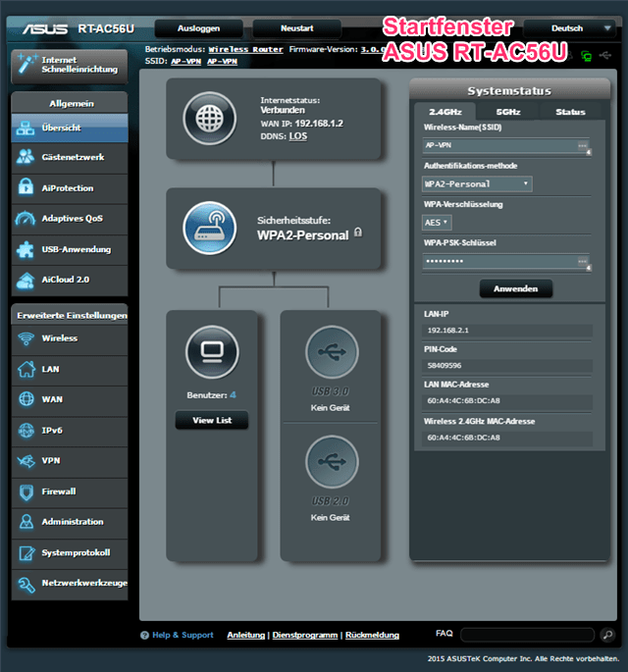Open VPN settings icon

click(x=26, y=461)
